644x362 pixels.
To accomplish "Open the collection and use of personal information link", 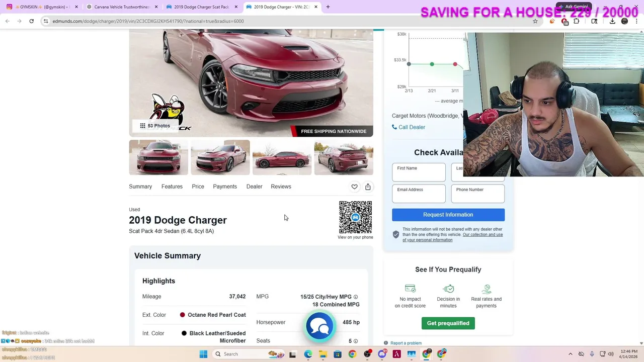I will 452,237.
